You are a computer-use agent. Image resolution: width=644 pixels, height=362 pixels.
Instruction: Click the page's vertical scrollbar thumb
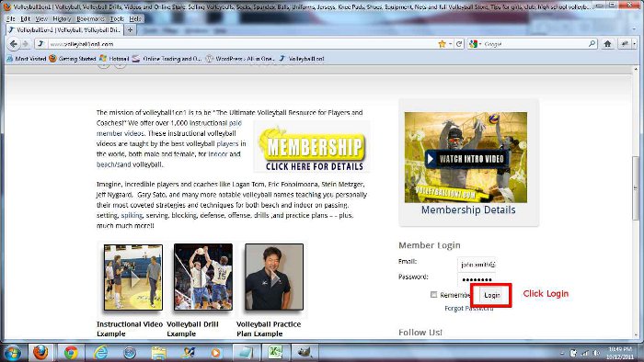point(636,189)
